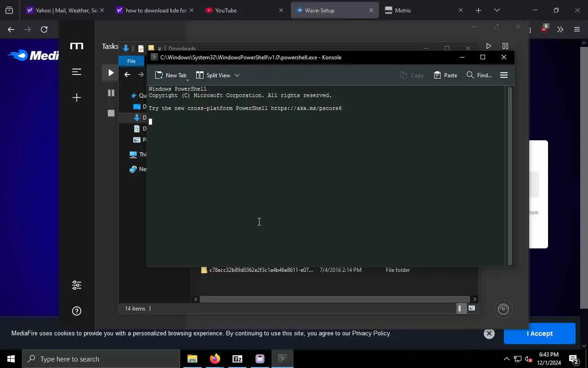Viewport: 588px width, 368px height.
Task: Show hidden system tray icons
Action: pos(506,359)
